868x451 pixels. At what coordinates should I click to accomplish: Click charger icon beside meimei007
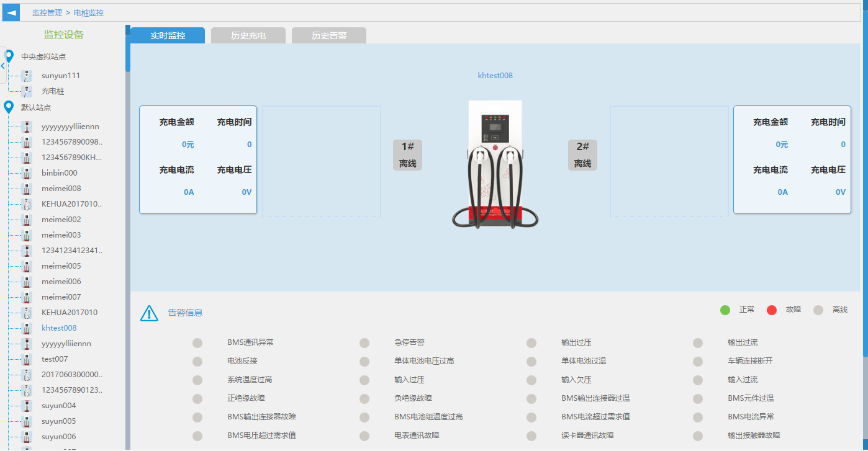(27, 297)
